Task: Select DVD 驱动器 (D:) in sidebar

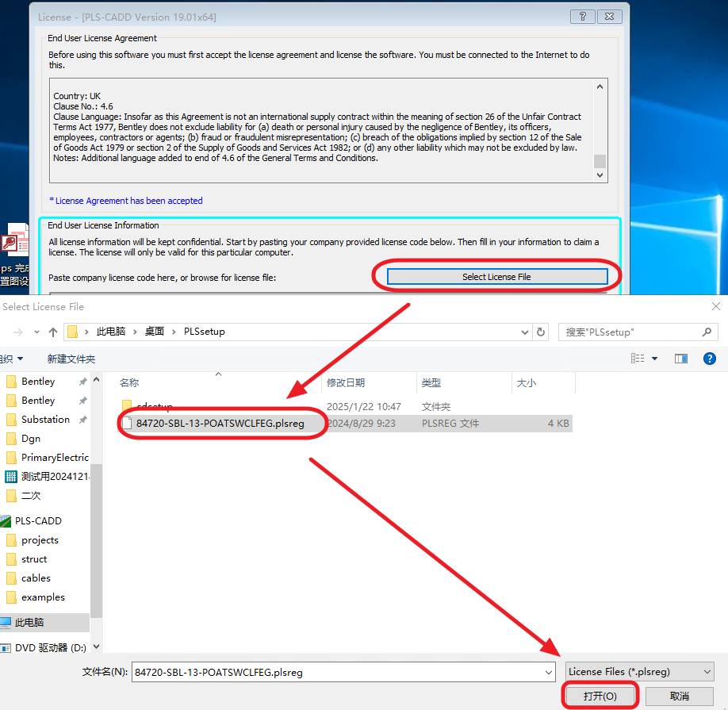Action: tap(50, 648)
